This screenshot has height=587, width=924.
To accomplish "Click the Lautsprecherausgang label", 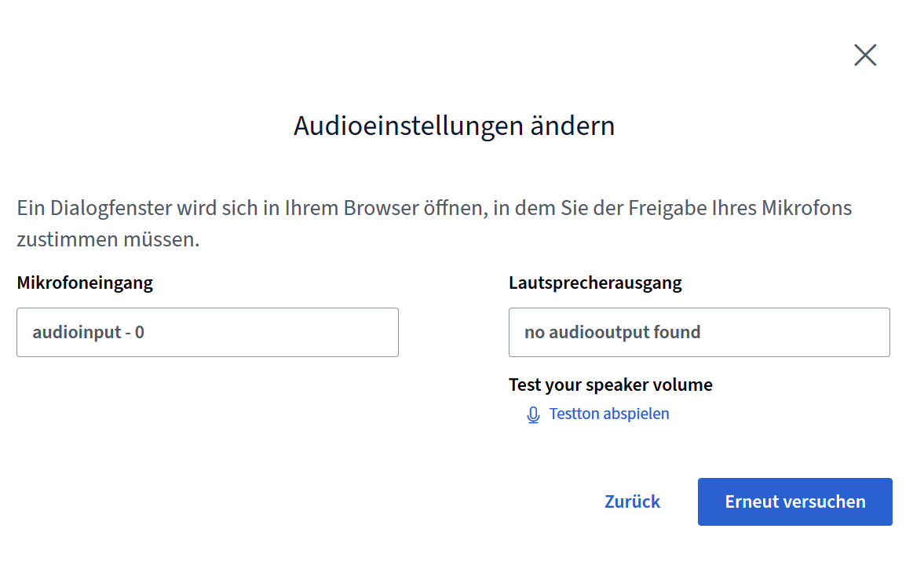I will pos(595,283).
